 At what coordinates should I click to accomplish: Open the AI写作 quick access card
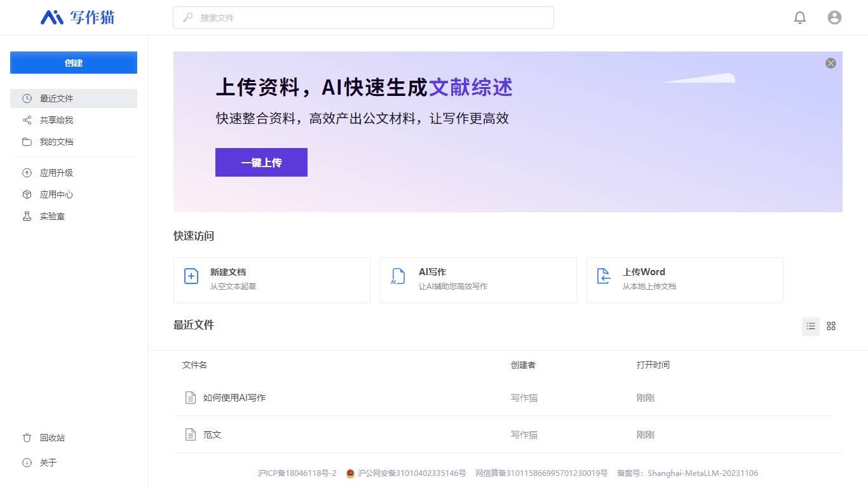478,280
